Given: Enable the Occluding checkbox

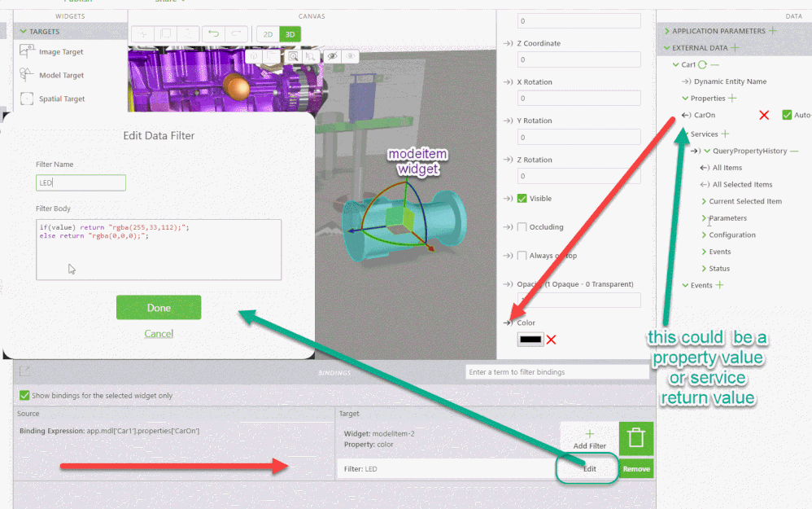Looking at the screenshot, I should click(x=522, y=227).
